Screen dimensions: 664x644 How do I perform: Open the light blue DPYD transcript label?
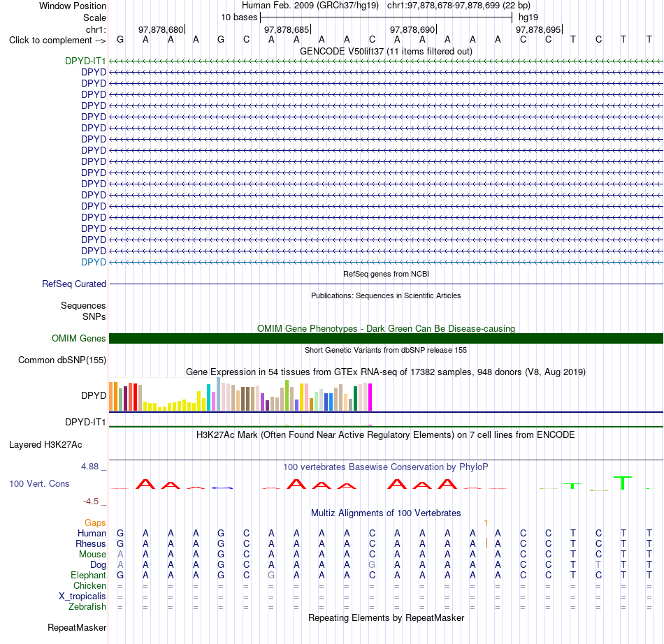click(94, 262)
